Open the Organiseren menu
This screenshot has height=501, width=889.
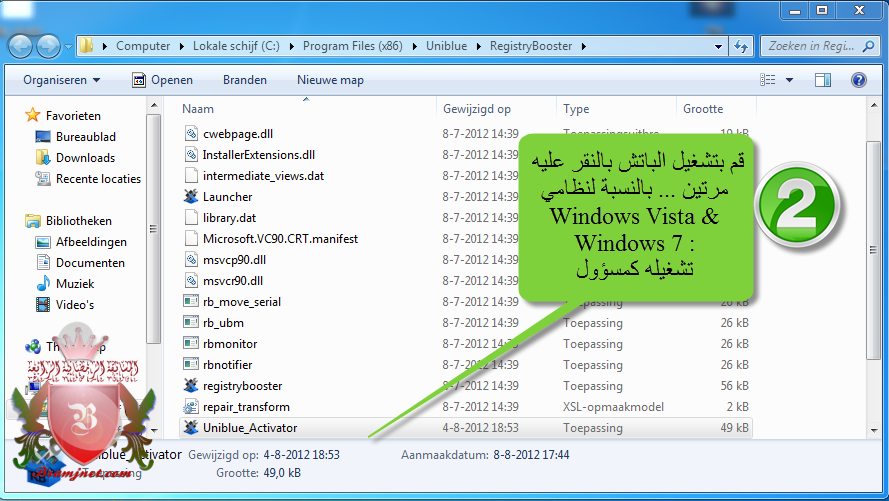tap(61, 80)
